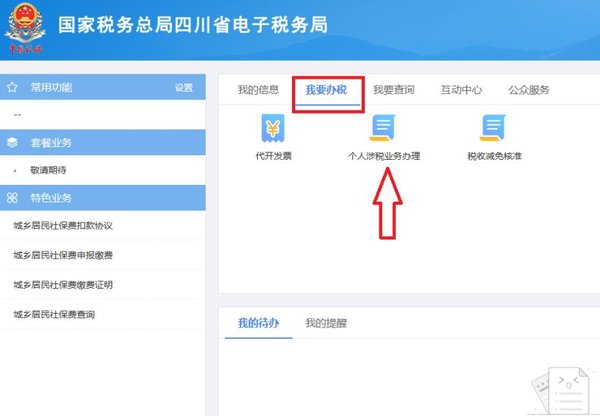The height and width of the screenshot is (416, 600).
Task: Click the layers icon beside 套餐业务
Action: (x=13, y=143)
